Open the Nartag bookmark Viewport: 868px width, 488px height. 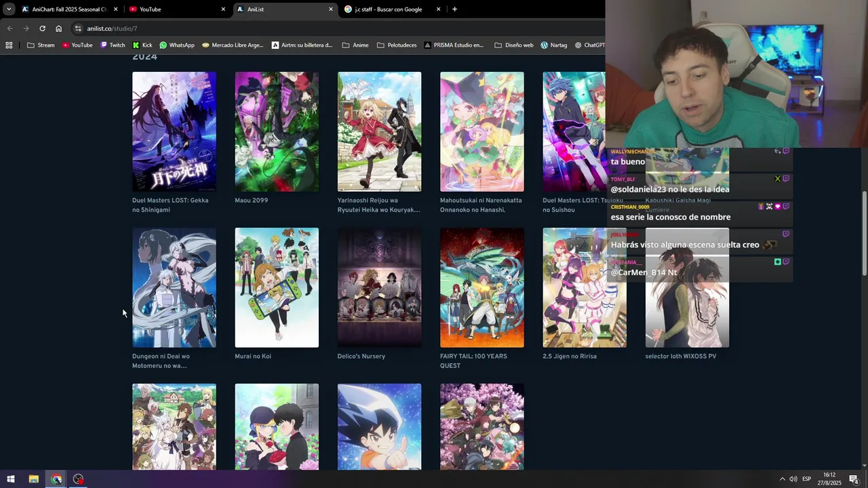(x=553, y=45)
